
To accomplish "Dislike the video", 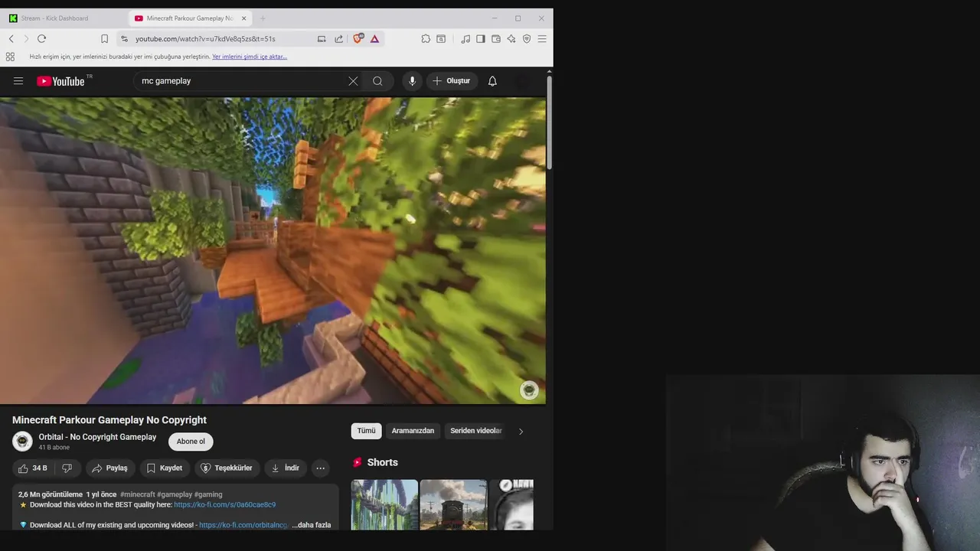I will [x=67, y=468].
